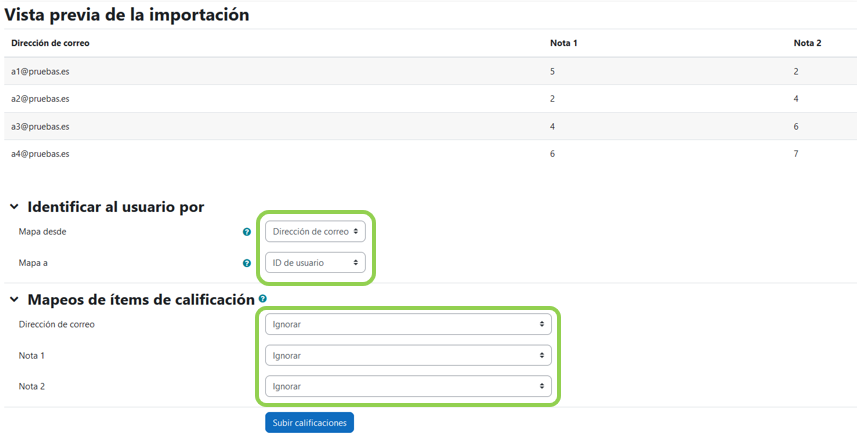Collapse the Identificar al usuario por section
Viewport: 857px width, 437px height.
point(14,207)
